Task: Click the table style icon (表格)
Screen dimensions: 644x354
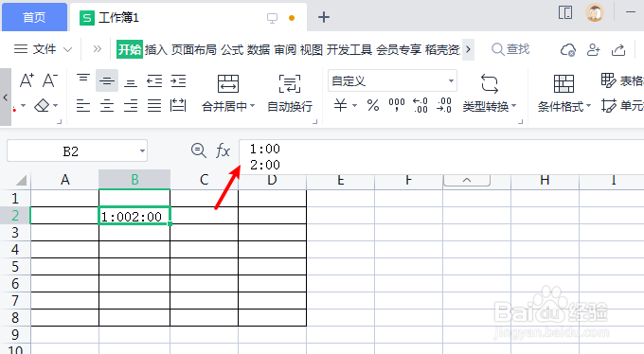Action: pyautogui.click(x=608, y=80)
